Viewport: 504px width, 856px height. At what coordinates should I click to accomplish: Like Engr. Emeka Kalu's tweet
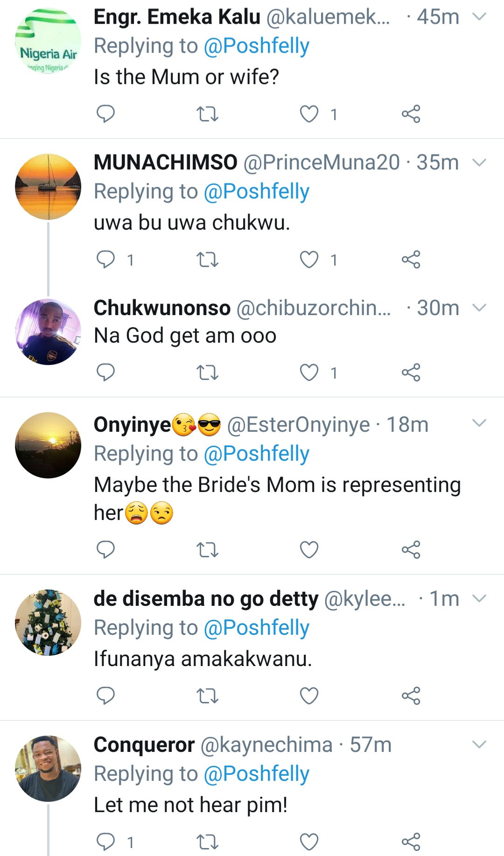coord(309,114)
